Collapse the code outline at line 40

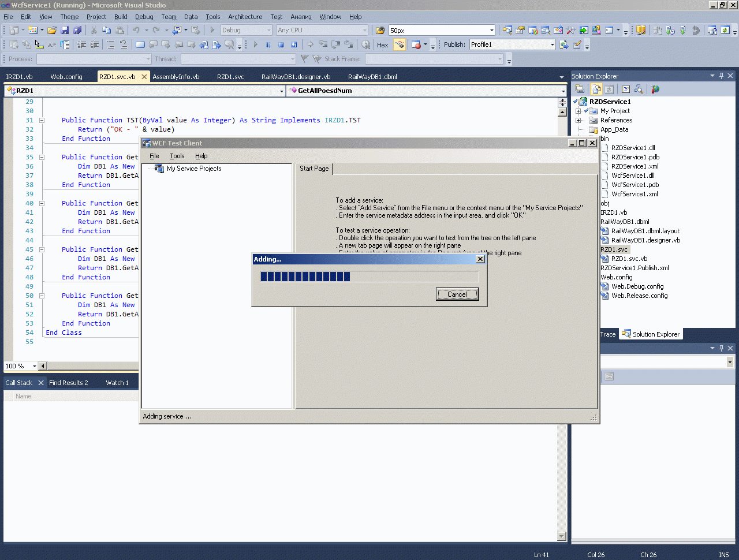coord(42,203)
